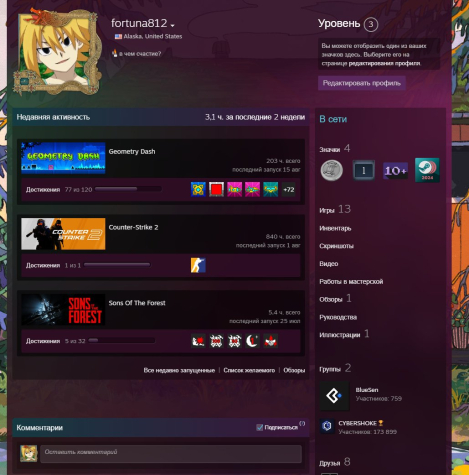Open the 10+ games collector badge
469x475 pixels.
(395, 171)
